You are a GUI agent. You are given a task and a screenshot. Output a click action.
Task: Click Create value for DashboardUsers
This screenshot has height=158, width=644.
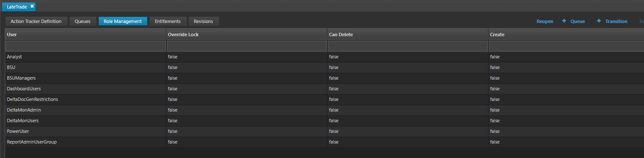495,89
